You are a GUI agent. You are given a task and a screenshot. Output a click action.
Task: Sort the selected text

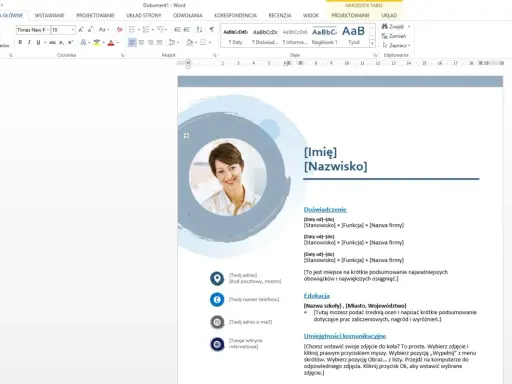[x=199, y=30]
